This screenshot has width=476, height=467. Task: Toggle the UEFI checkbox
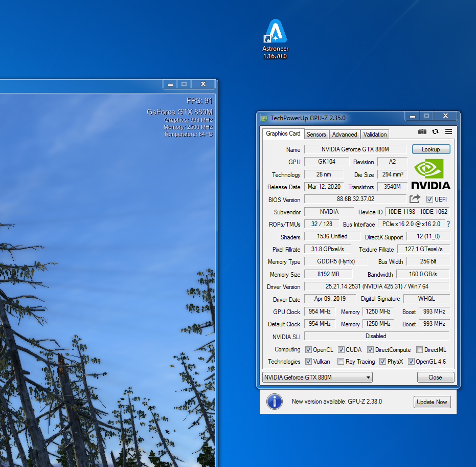(x=429, y=199)
